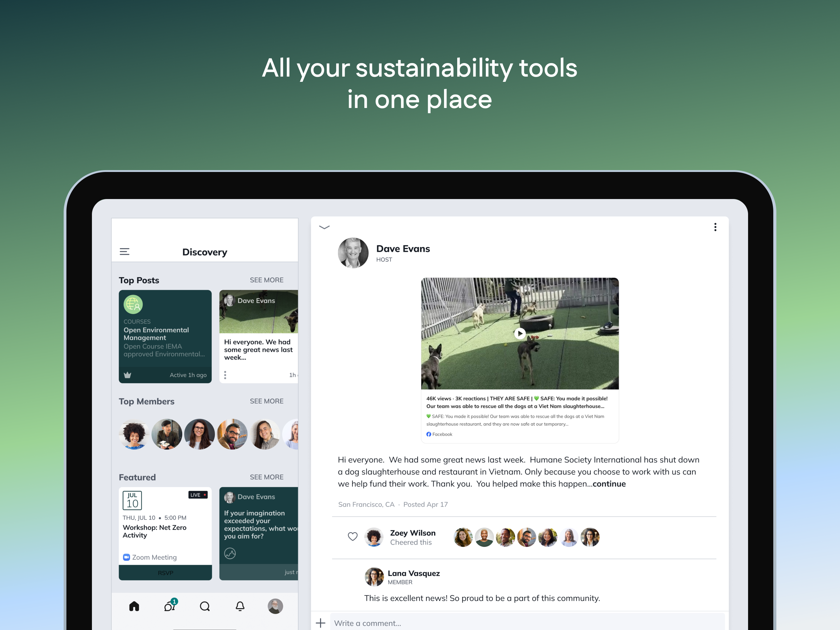Click SEE MORE for Featured

click(267, 477)
